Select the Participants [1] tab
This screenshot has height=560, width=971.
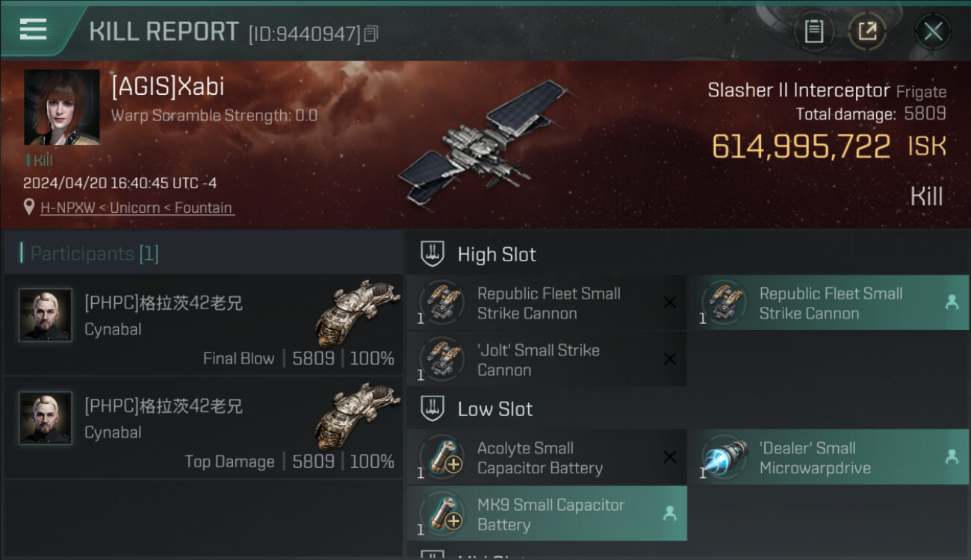click(94, 254)
